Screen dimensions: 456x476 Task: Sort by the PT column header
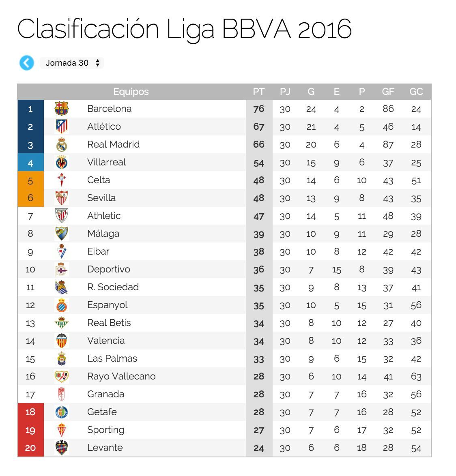pyautogui.click(x=259, y=92)
